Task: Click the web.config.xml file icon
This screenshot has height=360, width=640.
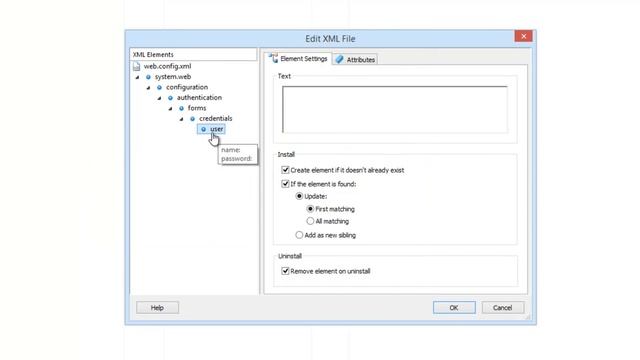Action: tap(137, 66)
